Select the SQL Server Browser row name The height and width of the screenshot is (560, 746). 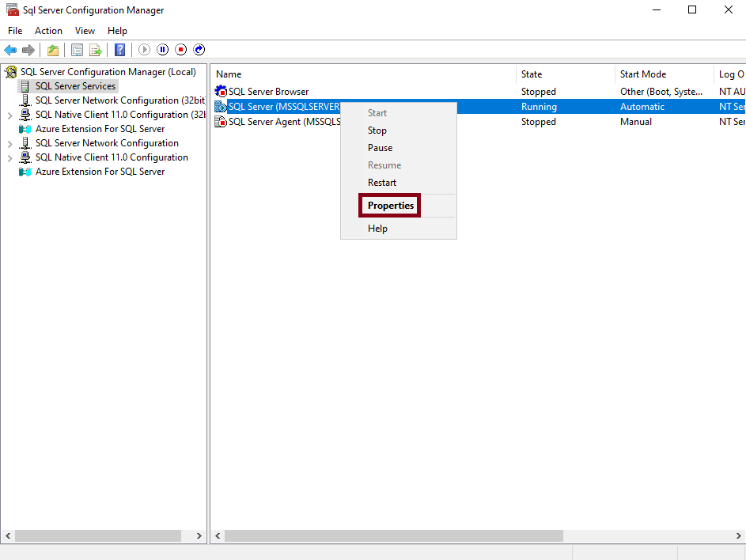point(268,91)
